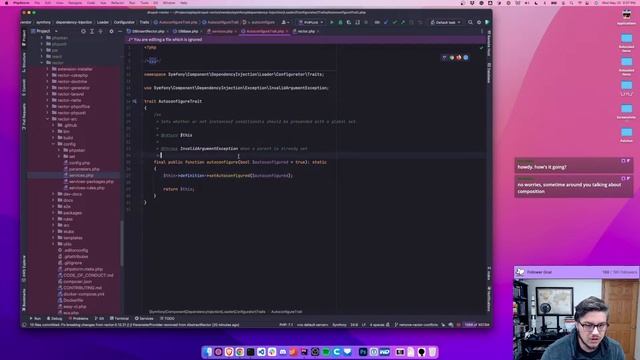
Task: Click Select Opened File target icon
Action: click(83, 31)
